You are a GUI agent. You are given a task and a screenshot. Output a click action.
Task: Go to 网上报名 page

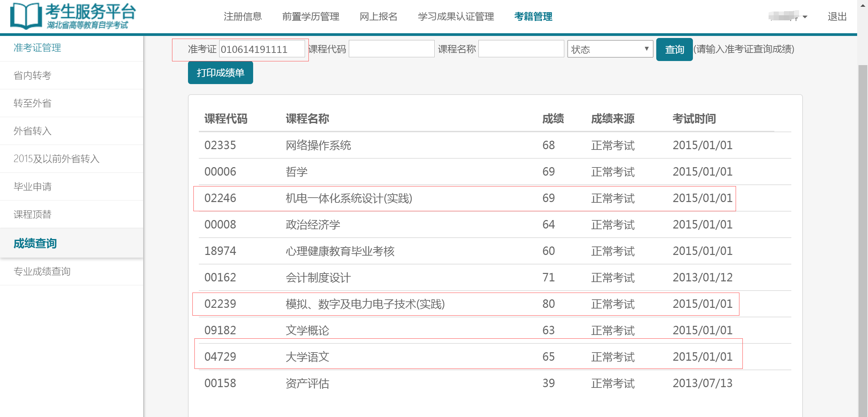click(378, 16)
